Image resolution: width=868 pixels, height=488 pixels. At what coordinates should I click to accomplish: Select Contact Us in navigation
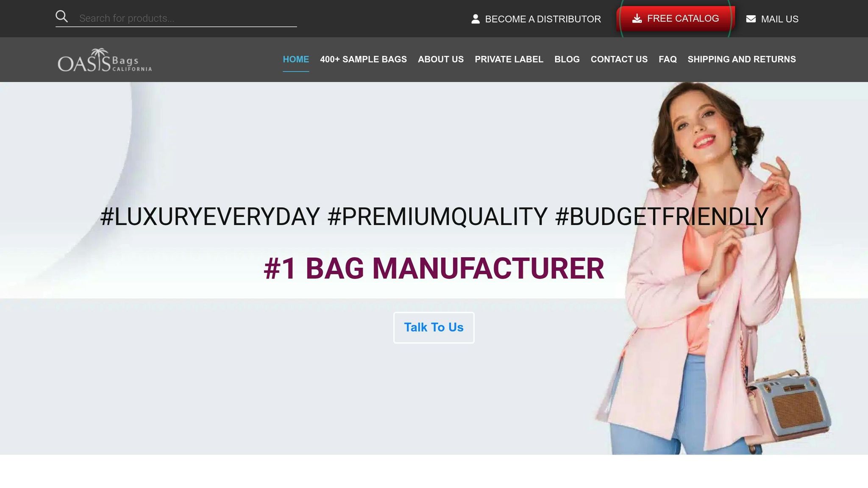tap(619, 59)
